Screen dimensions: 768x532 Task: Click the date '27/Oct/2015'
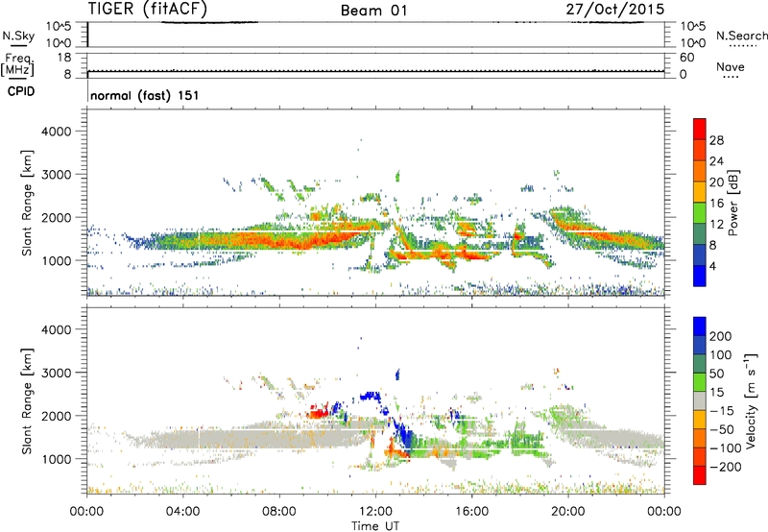[x=615, y=10]
